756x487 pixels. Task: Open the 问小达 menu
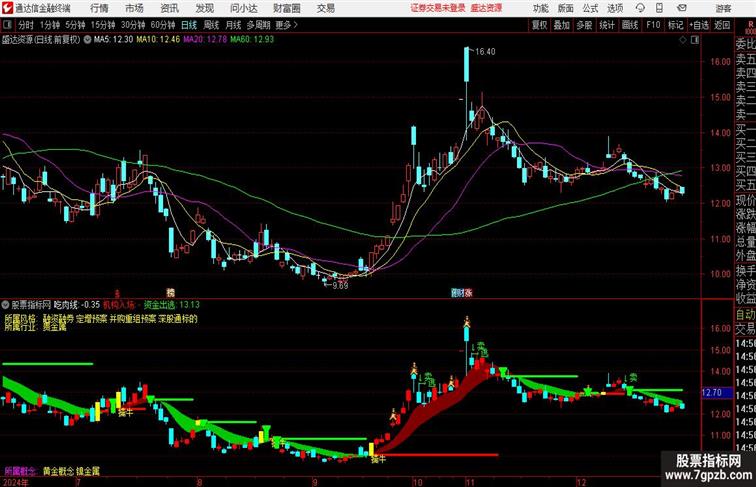pyautogui.click(x=243, y=8)
